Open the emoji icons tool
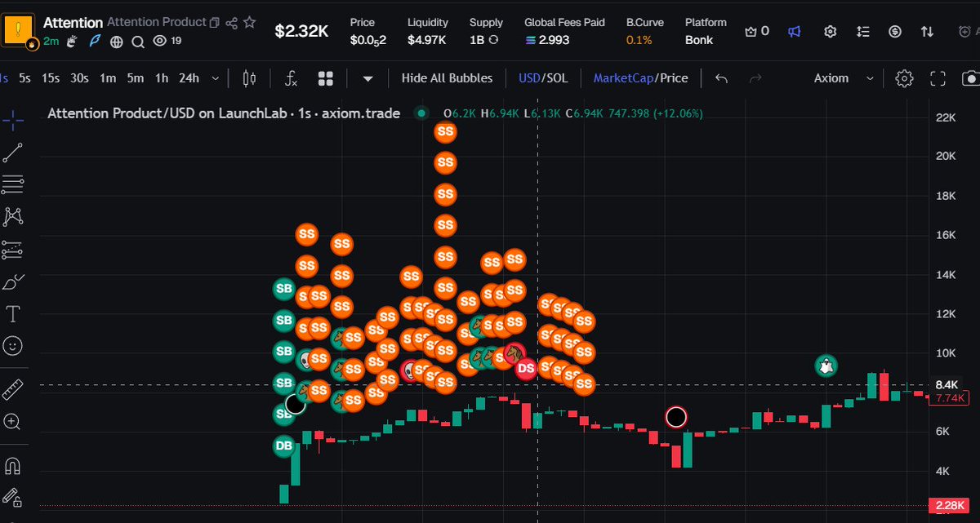 12,346
